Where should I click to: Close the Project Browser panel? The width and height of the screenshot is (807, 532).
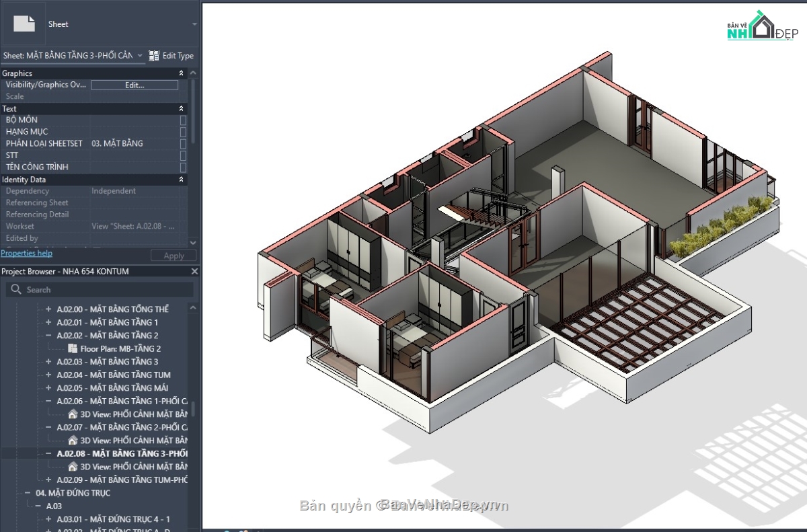194,271
